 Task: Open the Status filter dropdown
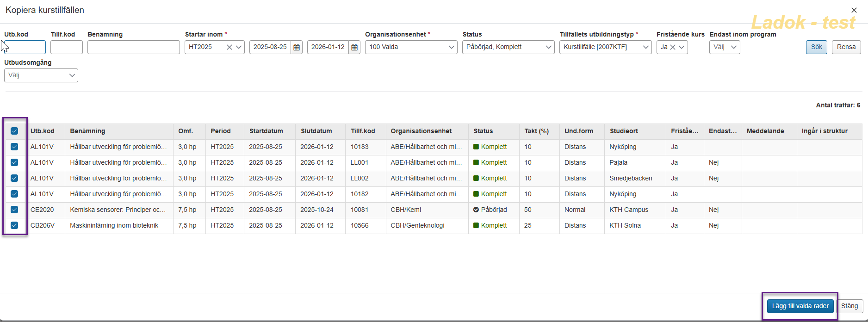click(508, 47)
